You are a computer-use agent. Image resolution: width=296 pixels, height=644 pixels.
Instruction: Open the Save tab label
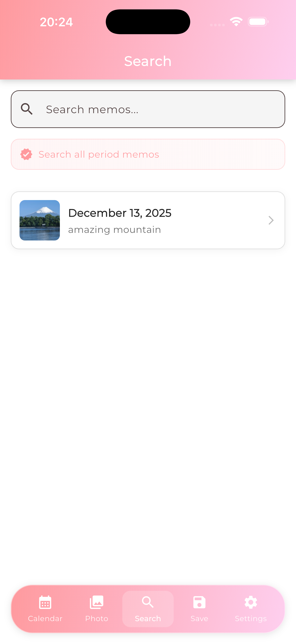click(x=199, y=618)
